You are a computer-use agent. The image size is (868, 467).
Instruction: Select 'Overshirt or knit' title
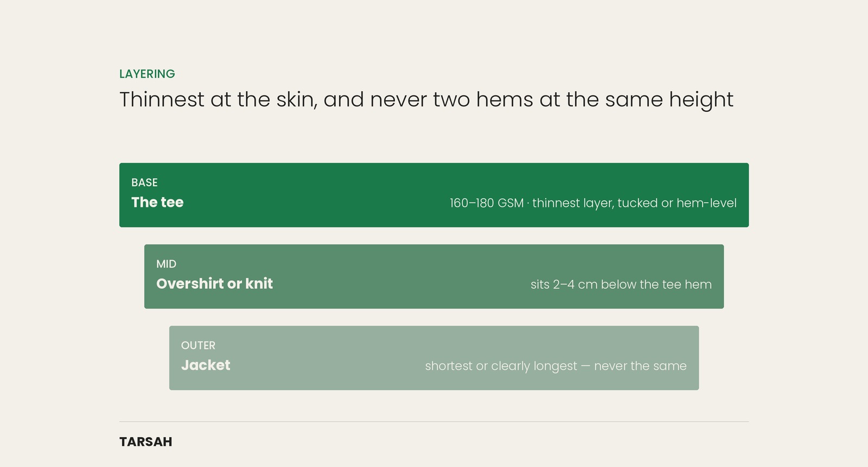[x=214, y=283]
